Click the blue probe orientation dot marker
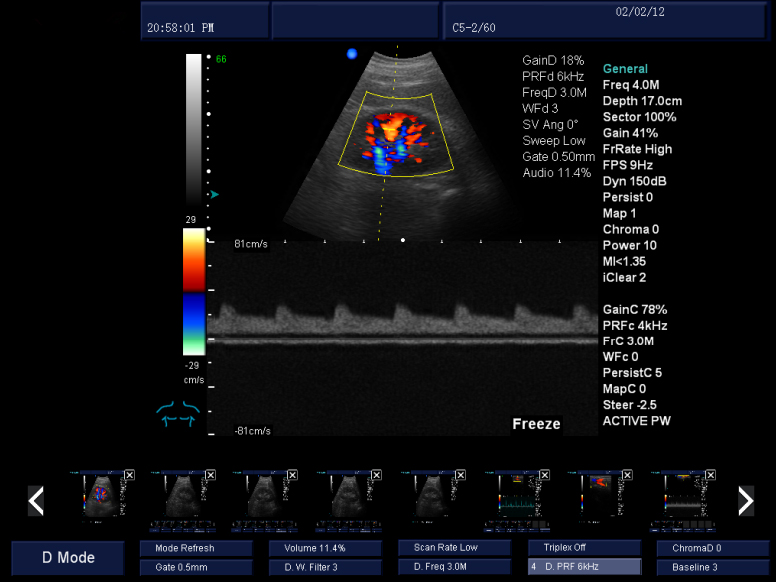 pyautogui.click(x=352, y=54)
